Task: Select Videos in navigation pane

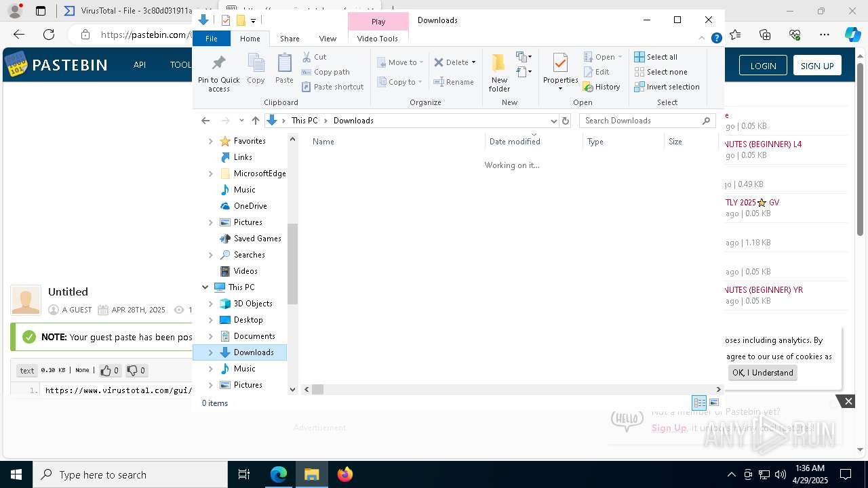Action: pyautogui.click(x=245, y=271)
